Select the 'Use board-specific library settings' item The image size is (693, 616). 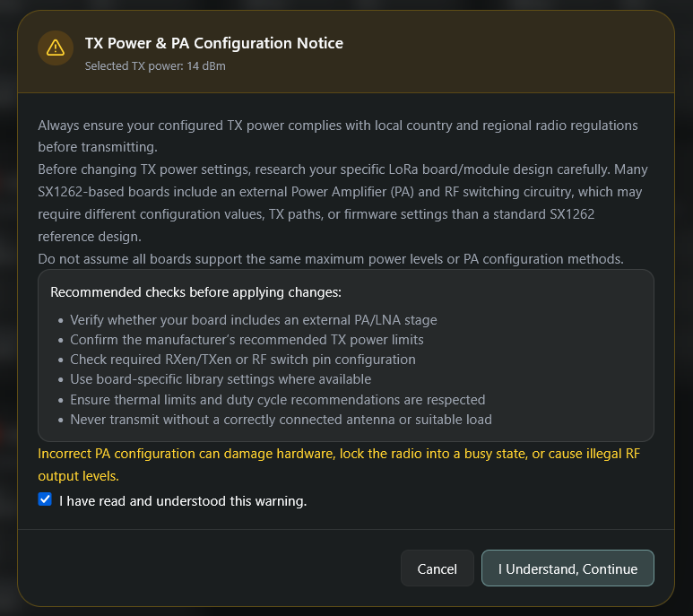(x=221, y=379)
